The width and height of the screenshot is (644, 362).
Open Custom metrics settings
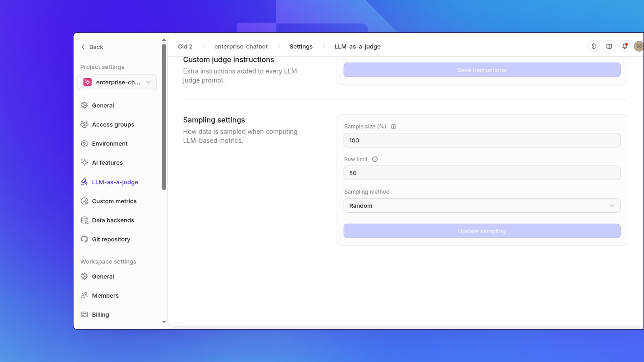(x=114, y=201)
